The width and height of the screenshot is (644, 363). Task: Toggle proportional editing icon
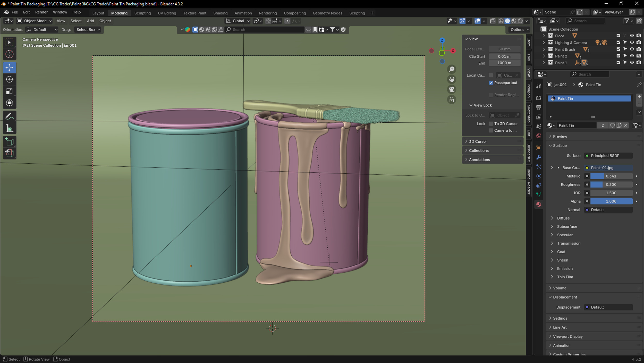287,21
